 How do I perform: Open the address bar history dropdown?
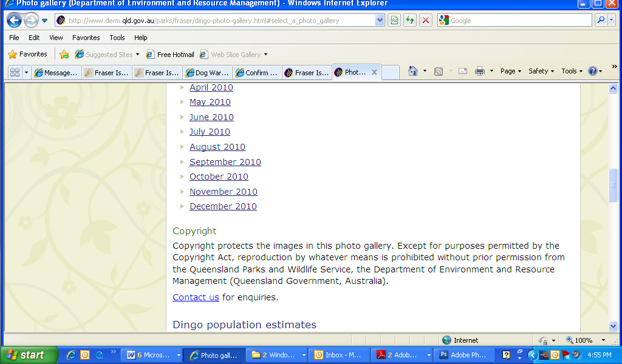[380, 20]
